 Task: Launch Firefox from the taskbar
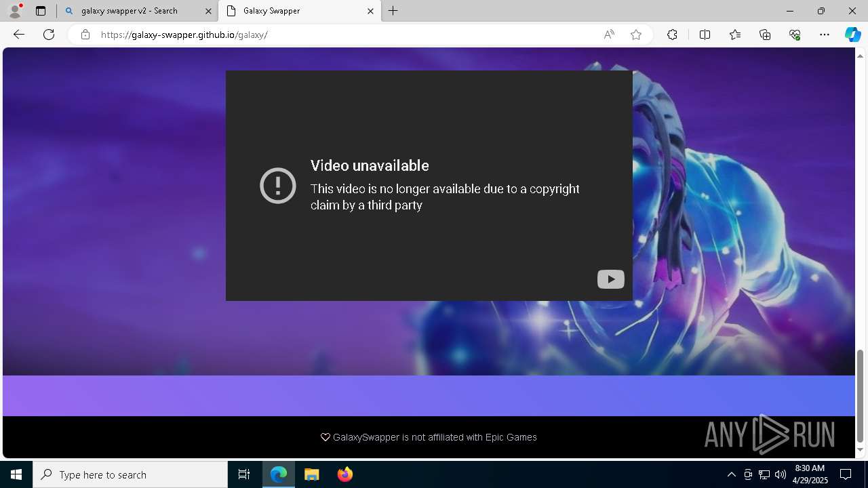click(344, 474)
